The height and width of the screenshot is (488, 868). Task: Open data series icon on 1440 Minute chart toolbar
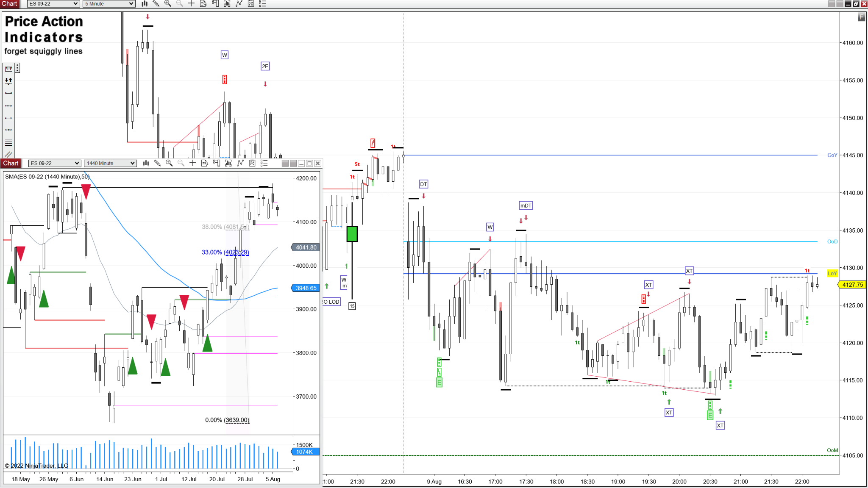pyautogui.click(x=228, y=163)
